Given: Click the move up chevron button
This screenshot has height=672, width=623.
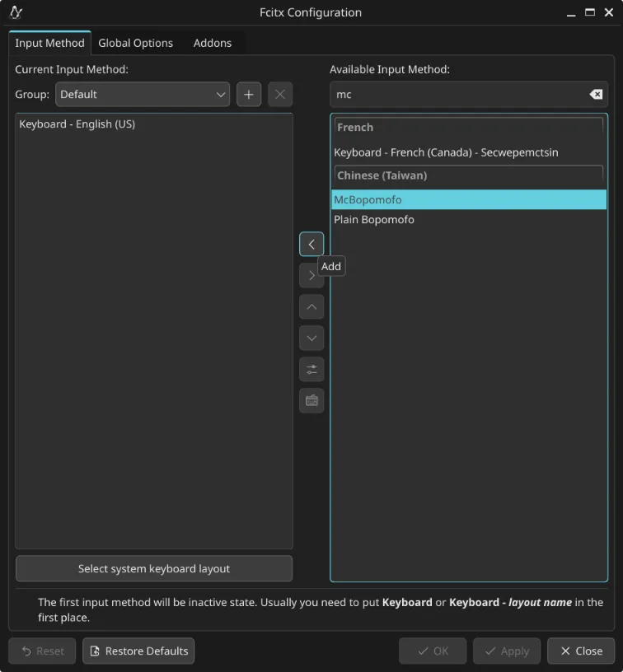Looking at the screenshot, I should coord(311,307).
